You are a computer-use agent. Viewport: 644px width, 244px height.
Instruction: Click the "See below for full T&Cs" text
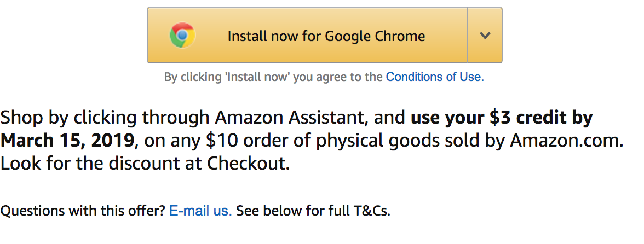click(313, 211)
